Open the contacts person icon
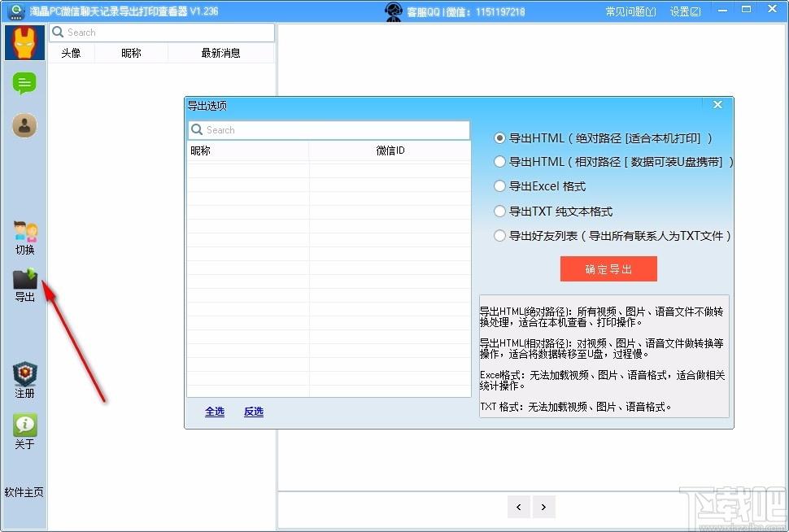This screenshot has height=532, width=789. pos(24,125)
